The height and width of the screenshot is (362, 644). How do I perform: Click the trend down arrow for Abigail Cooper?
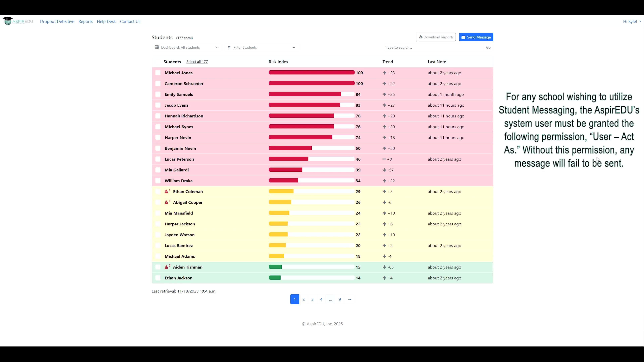click(384, 202)
